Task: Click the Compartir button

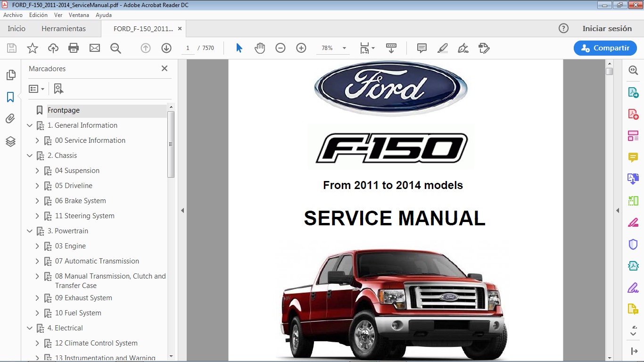Action: pos(605,48)
